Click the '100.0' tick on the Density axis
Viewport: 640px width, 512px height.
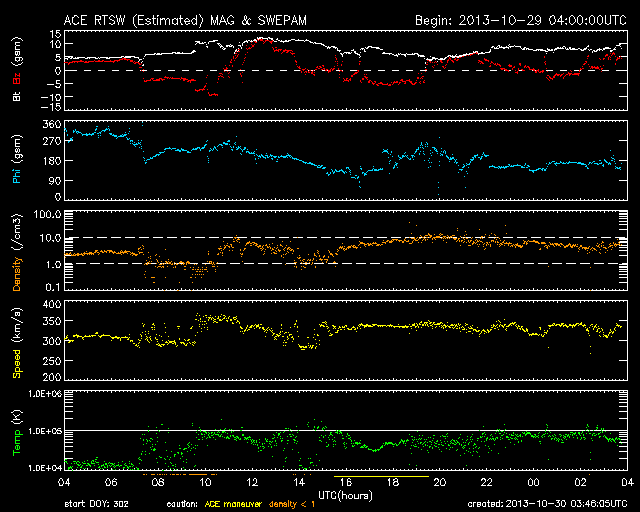coord(50,214)
